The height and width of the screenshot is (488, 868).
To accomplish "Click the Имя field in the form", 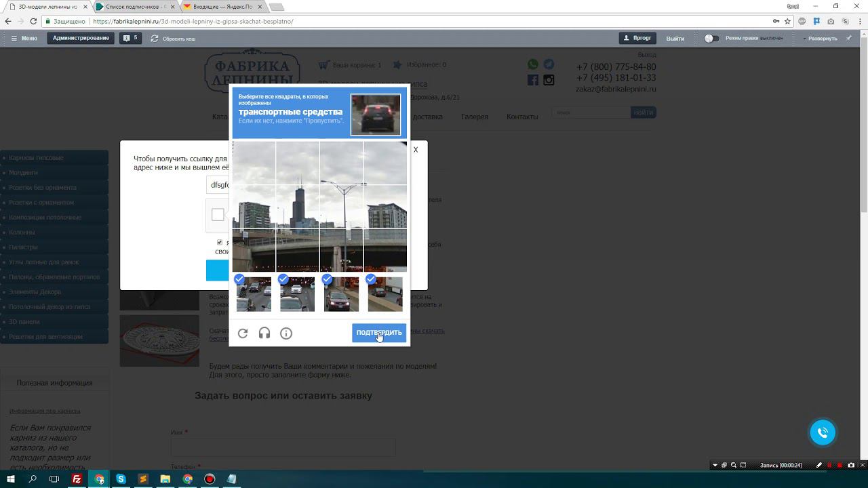I will 283,447.
